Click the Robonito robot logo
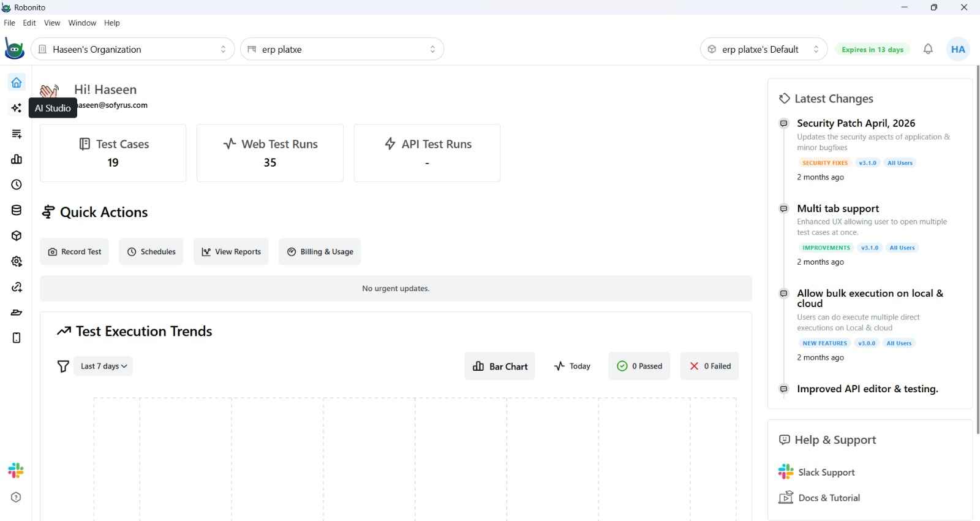Image resolution: width=980 pixels, height=521 pixels. (x=14, y=48)
